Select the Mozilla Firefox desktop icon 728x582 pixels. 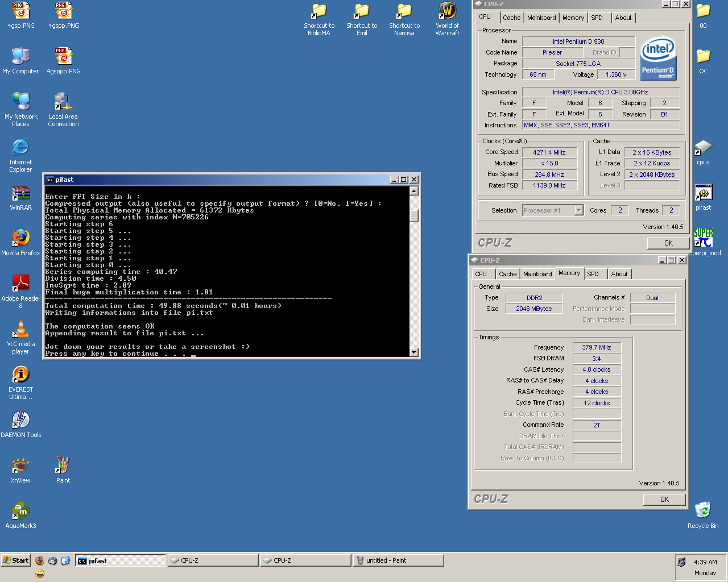20,243
